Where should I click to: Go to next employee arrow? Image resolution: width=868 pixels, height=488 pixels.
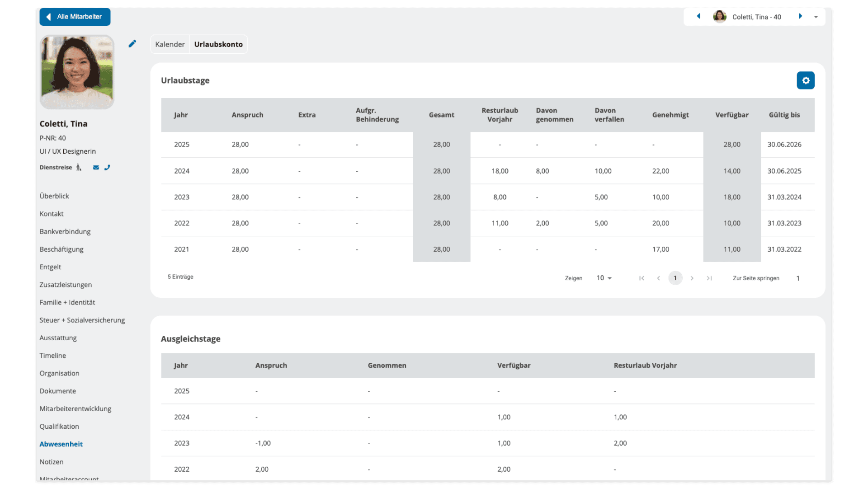click(800, 17)
